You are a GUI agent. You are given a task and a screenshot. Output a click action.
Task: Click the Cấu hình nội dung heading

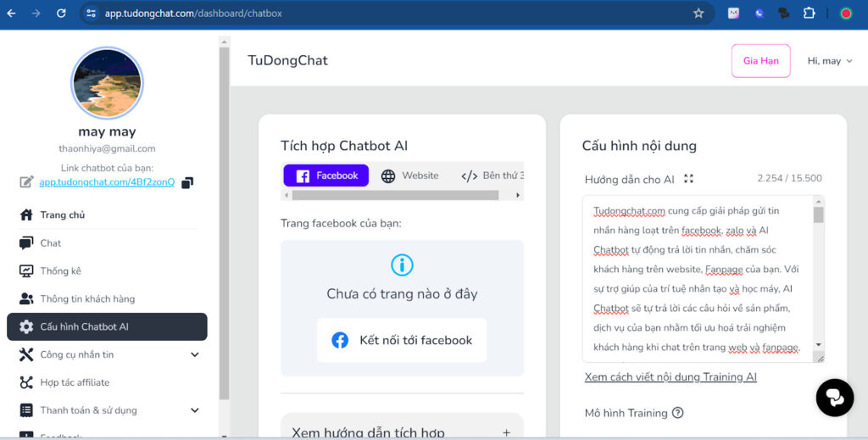tap(639, 146)
